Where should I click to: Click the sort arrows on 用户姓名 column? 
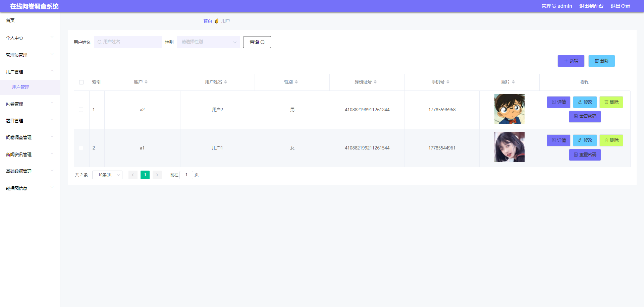coord(225,82)
